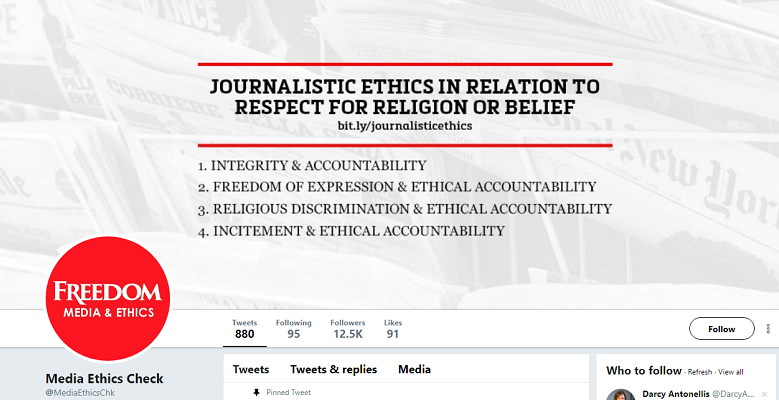Click the pinned tweet pin icon
The image size is (779, 400).
pyautogui.click(x=256, y=393)
